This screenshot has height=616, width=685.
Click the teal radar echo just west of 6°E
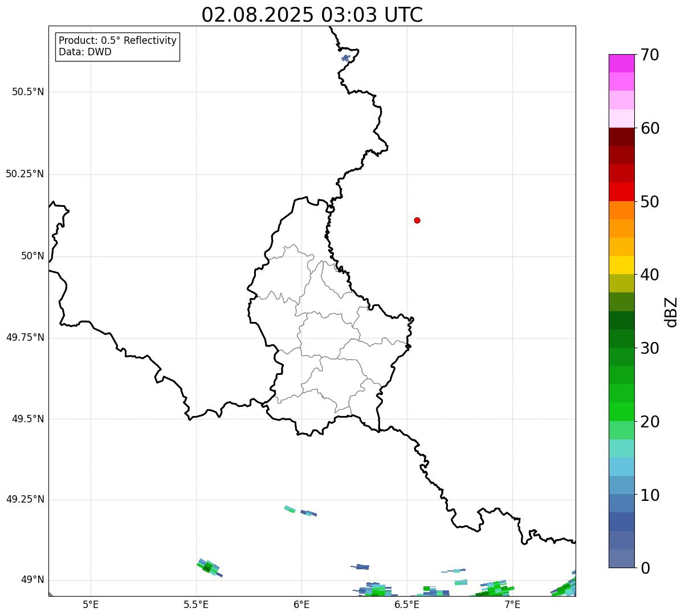(290, 509)
